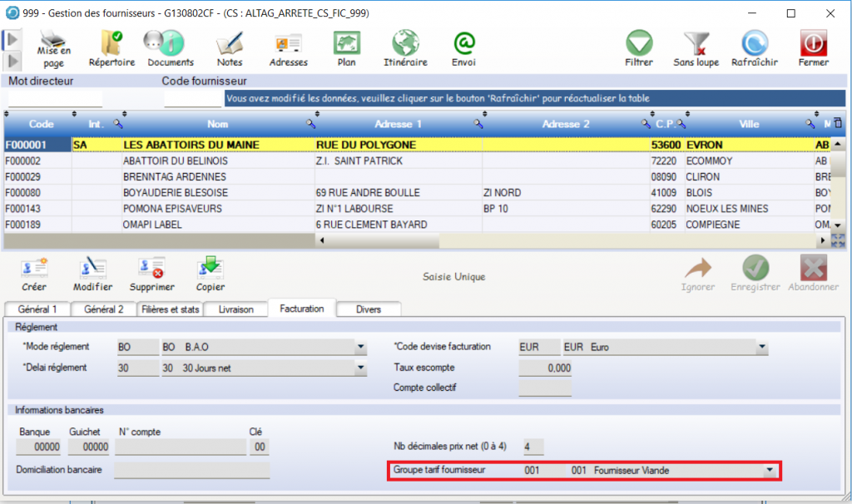
Task: Open the Code devise facturation dropdown
Action: [x=761, y=347]
